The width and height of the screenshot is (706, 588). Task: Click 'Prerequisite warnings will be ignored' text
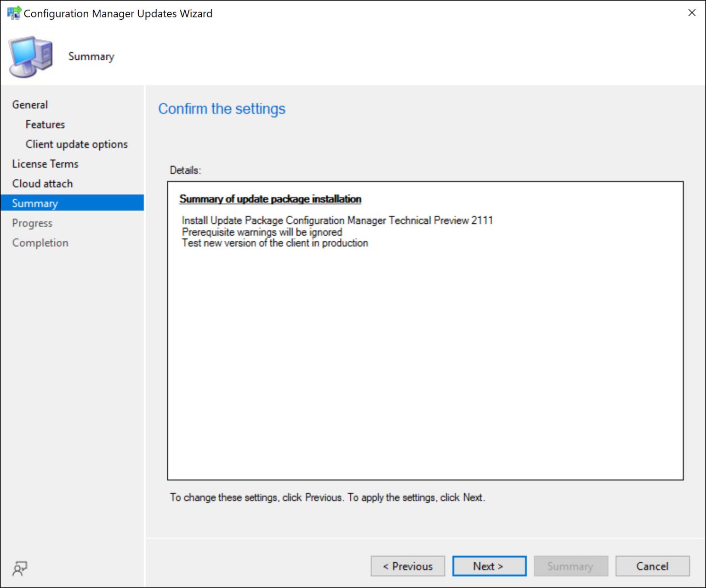tap(262, 232)
